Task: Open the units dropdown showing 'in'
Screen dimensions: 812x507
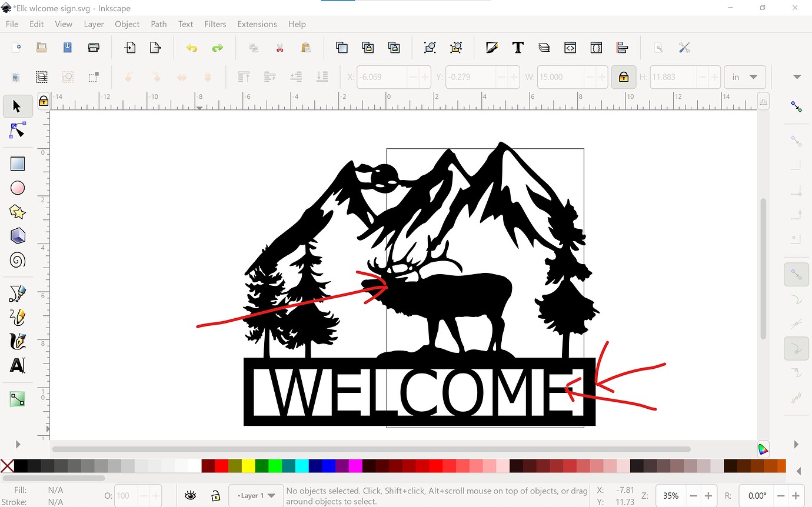Action: click(x=745, y=76)
